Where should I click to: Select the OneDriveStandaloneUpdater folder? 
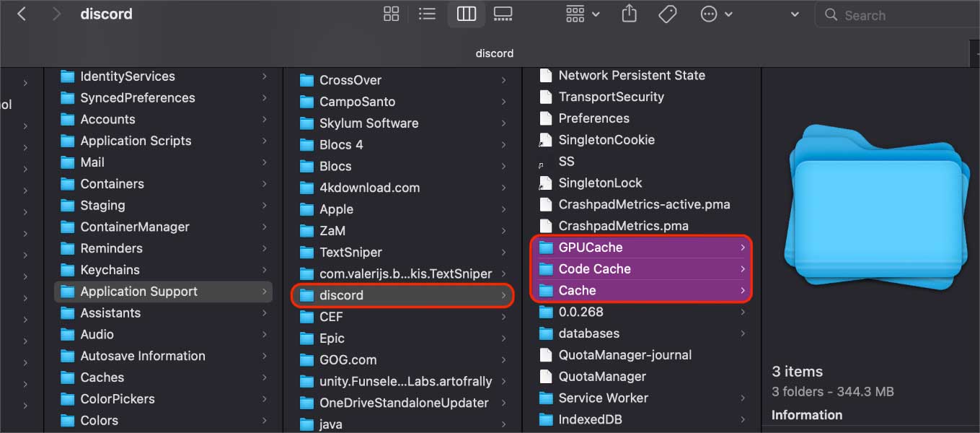coord(403,403)
